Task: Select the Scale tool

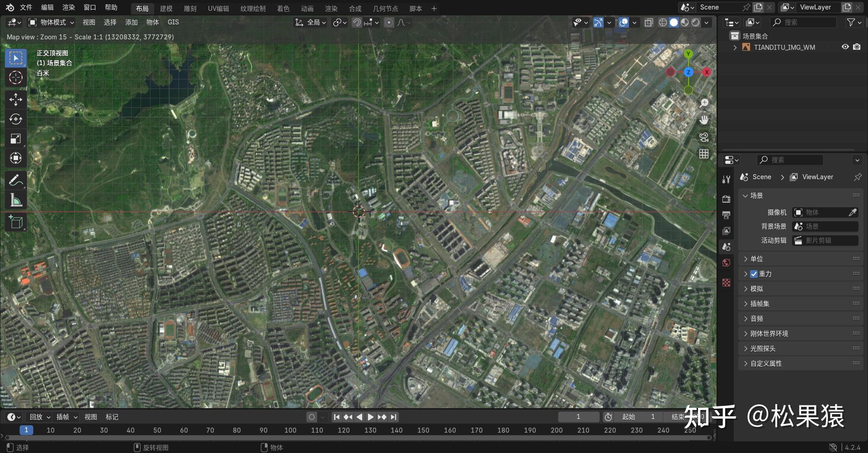Action: [x=16, y=138]
